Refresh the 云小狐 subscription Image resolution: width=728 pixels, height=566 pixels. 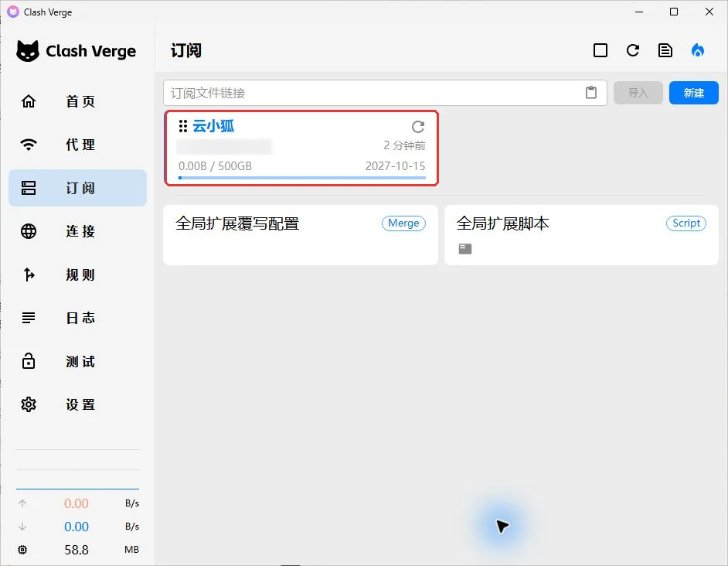tap(418, 126)
